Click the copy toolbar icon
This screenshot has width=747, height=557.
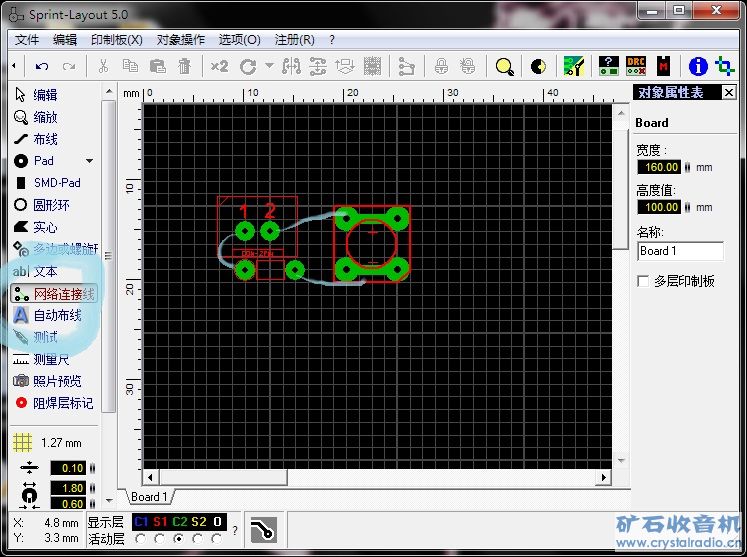(130, 67)
